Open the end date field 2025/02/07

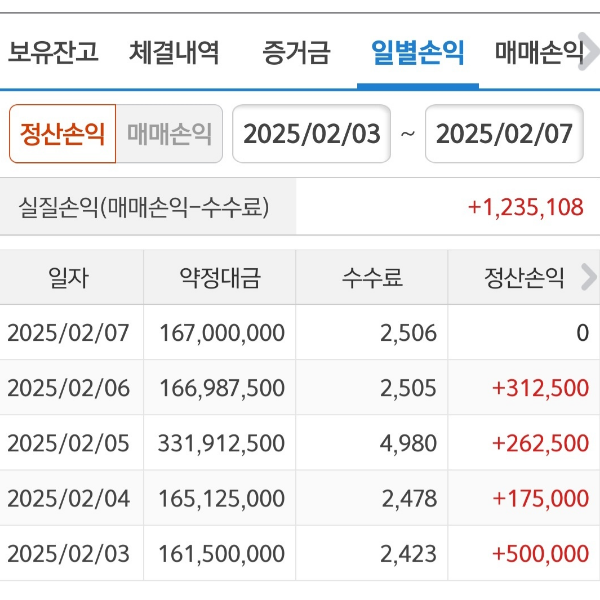(x=505, y=134)
